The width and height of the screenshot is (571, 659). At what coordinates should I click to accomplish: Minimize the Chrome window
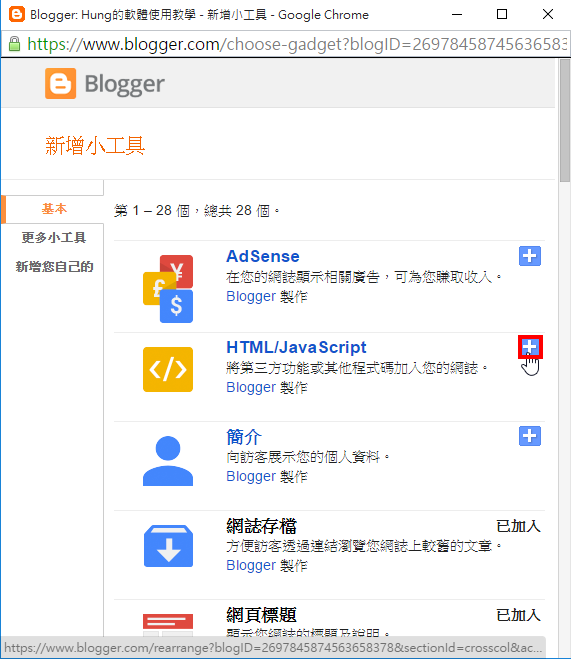click(x=457, y=14)
